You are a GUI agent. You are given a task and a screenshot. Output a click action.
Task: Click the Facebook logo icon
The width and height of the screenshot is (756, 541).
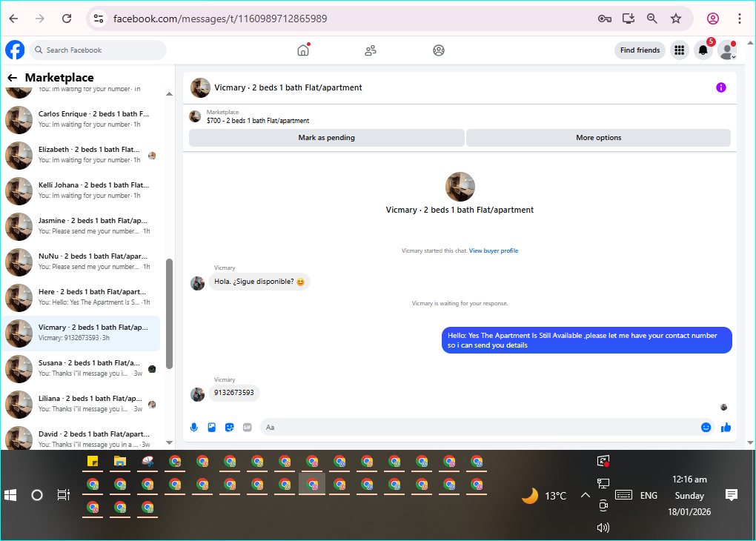pyautogui.click(x=15, y=50)
